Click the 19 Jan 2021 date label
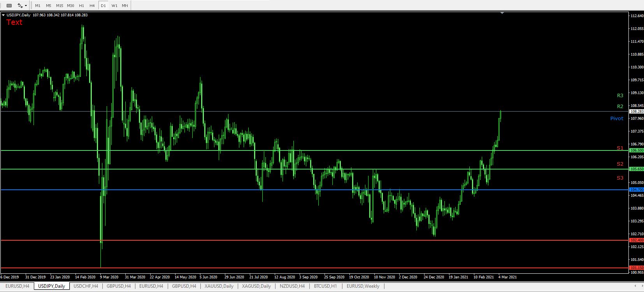Screen dimensions: 644x292 pyautogui.click(x=458, y=277)
